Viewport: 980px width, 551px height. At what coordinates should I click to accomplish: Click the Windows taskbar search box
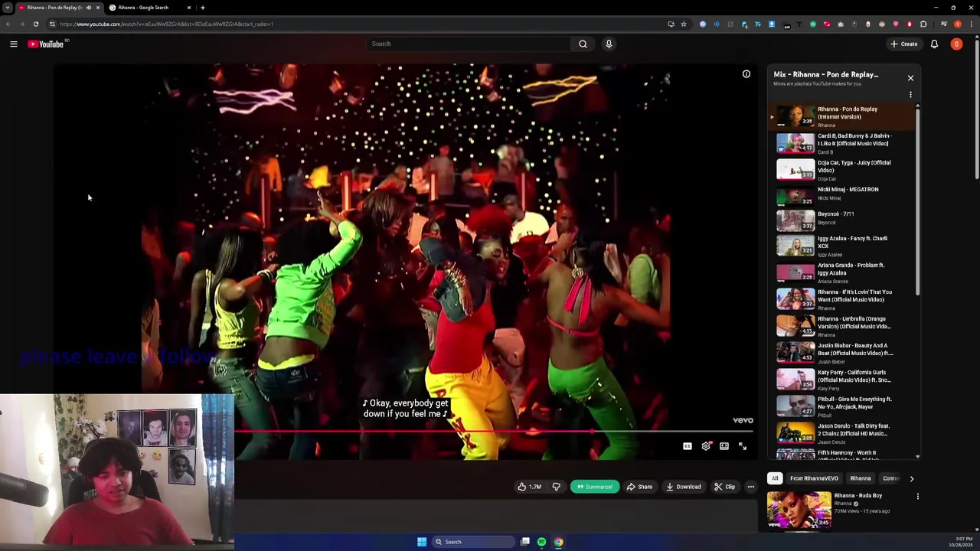pyautogui.click(x=473, y=542)
